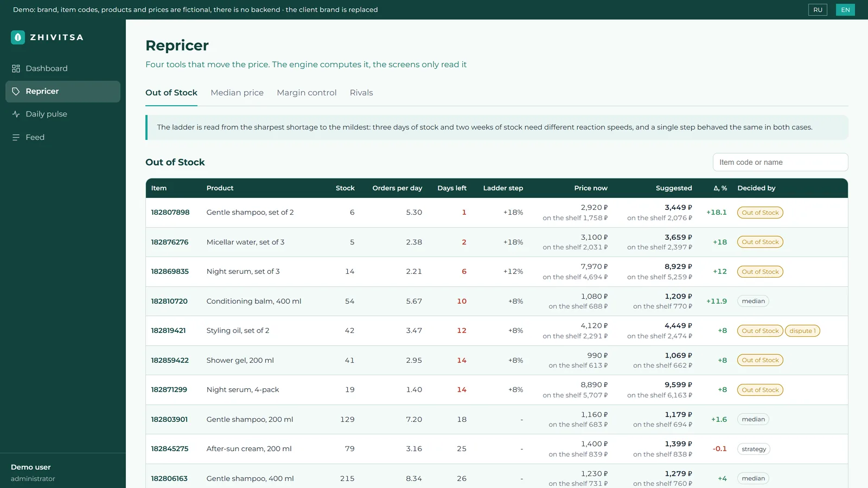Open item 182871299

point(169,390)
